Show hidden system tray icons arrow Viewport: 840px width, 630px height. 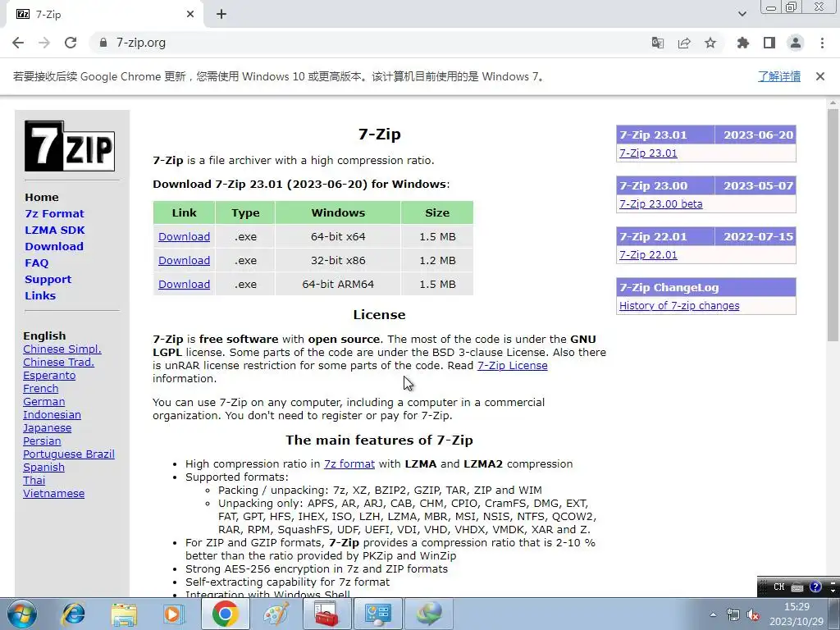tap(713, 614)
